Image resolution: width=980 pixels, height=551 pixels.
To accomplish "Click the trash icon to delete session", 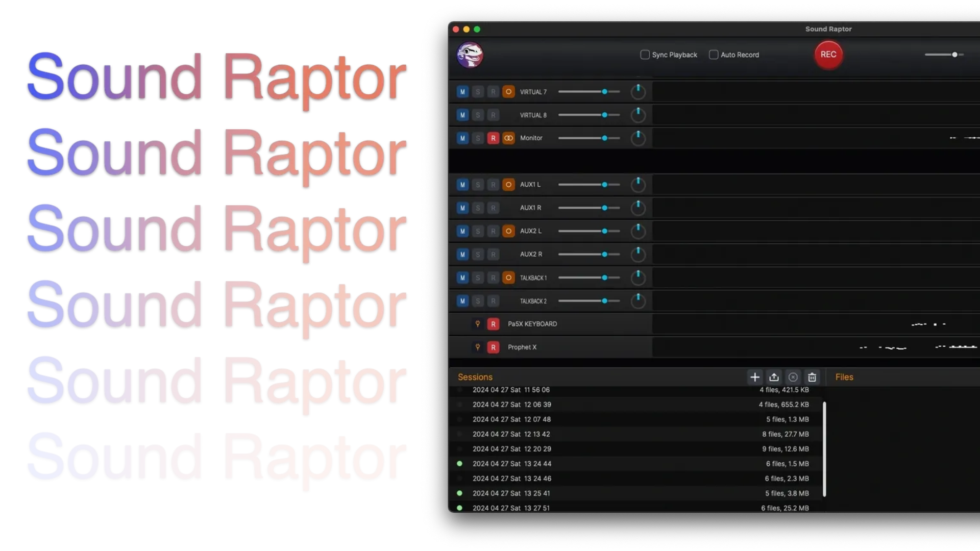I will coord(812,377).
